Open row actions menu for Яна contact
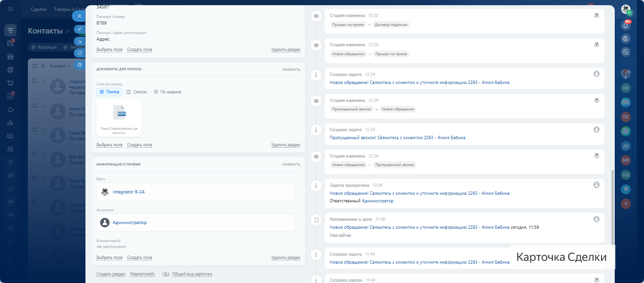 [x=43, y=154]
